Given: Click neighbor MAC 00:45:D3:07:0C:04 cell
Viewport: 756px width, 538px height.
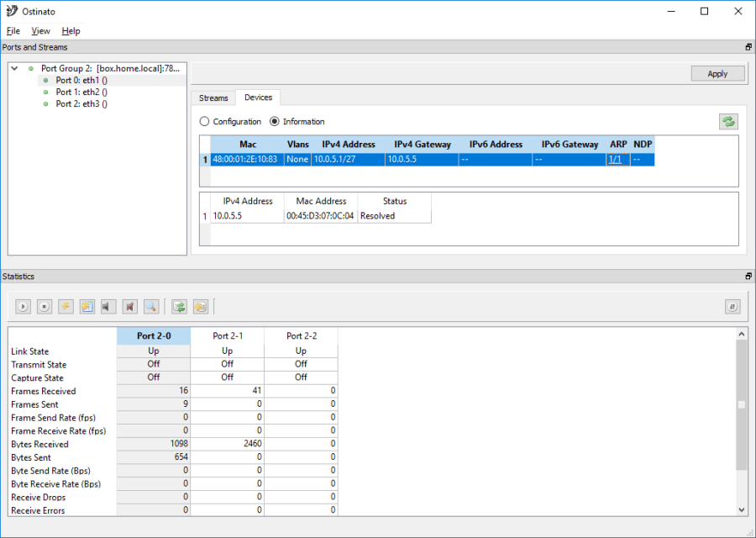Looking at the screenshot, I should [x=321, y=216].
